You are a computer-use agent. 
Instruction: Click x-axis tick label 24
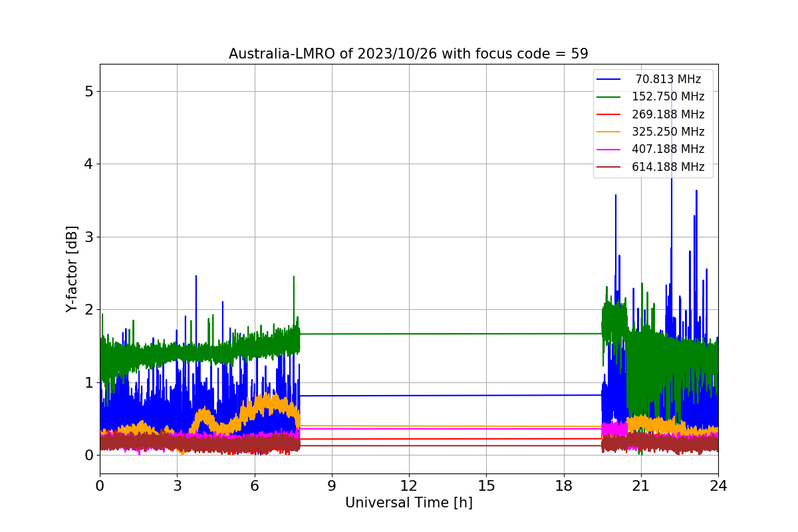(x=718, y=486)
